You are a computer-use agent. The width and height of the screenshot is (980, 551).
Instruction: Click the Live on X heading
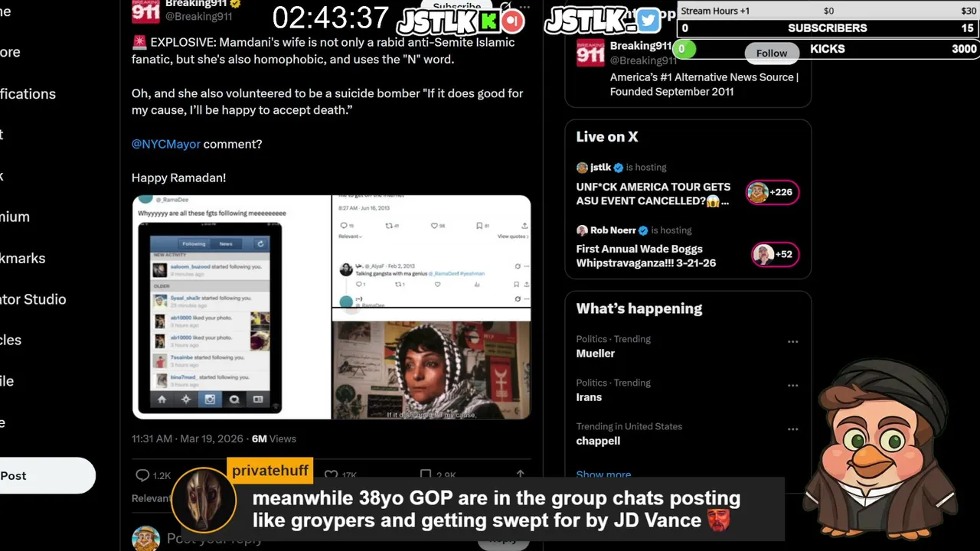tap(607, 137)
